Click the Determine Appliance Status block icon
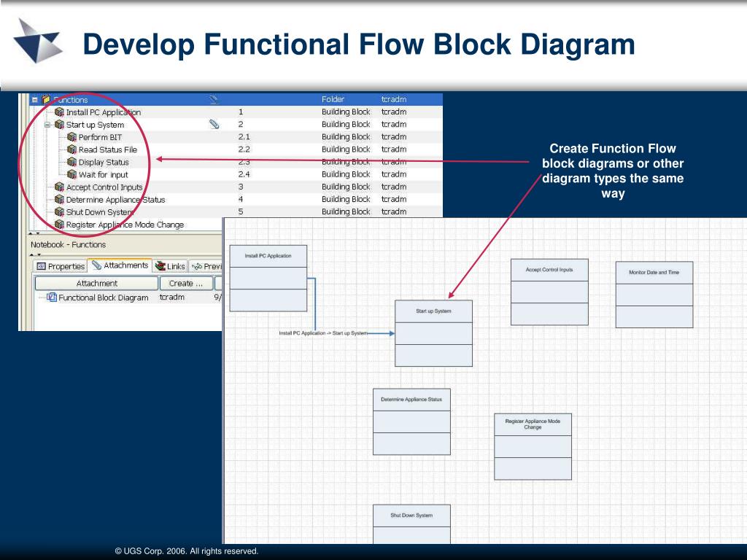This screenshot has height=560, width=747. (x=59, y=199)
